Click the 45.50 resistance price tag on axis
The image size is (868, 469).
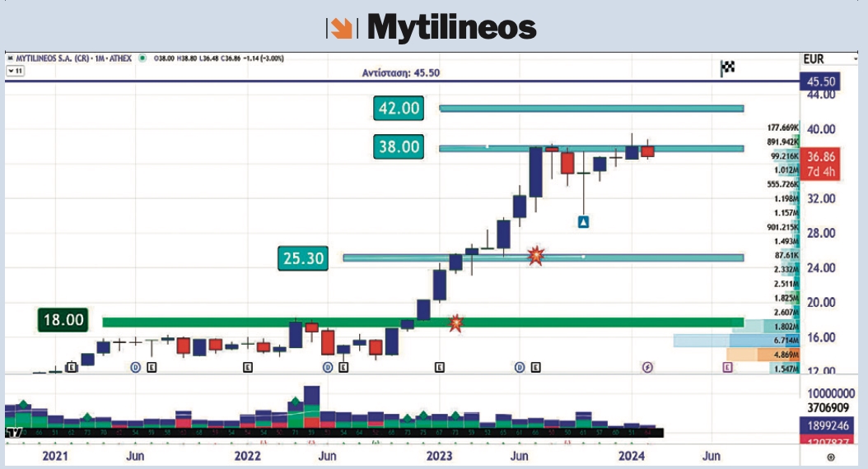(820, 81)
